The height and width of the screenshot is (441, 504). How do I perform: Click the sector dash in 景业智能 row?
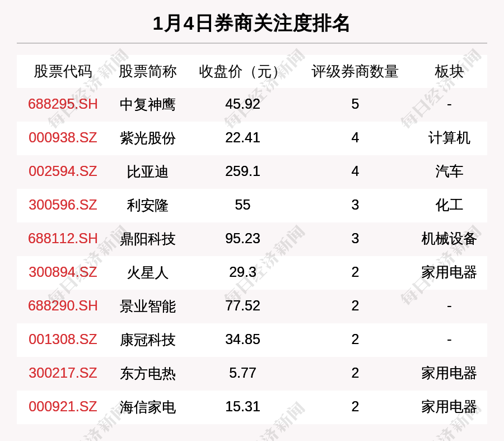click(x=449, y=306)
